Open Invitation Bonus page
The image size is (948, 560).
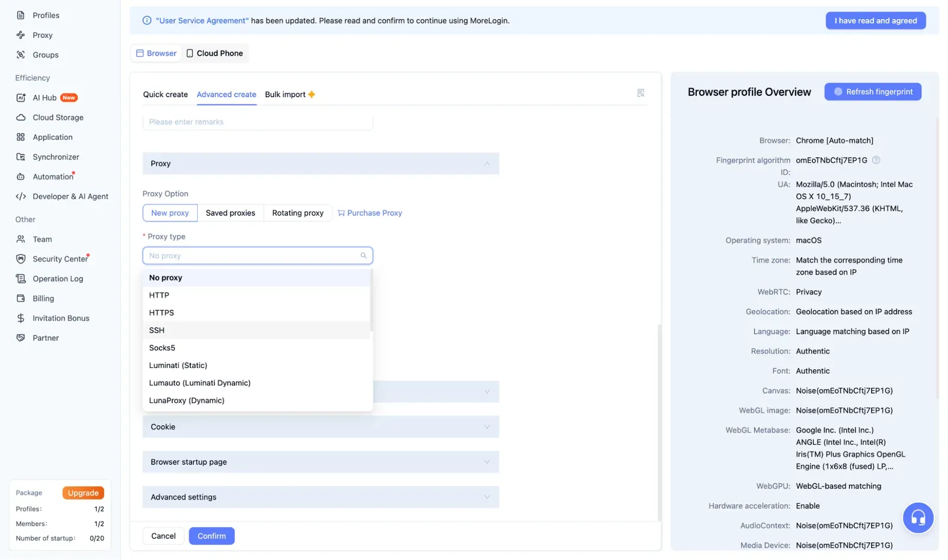[60, 318]
